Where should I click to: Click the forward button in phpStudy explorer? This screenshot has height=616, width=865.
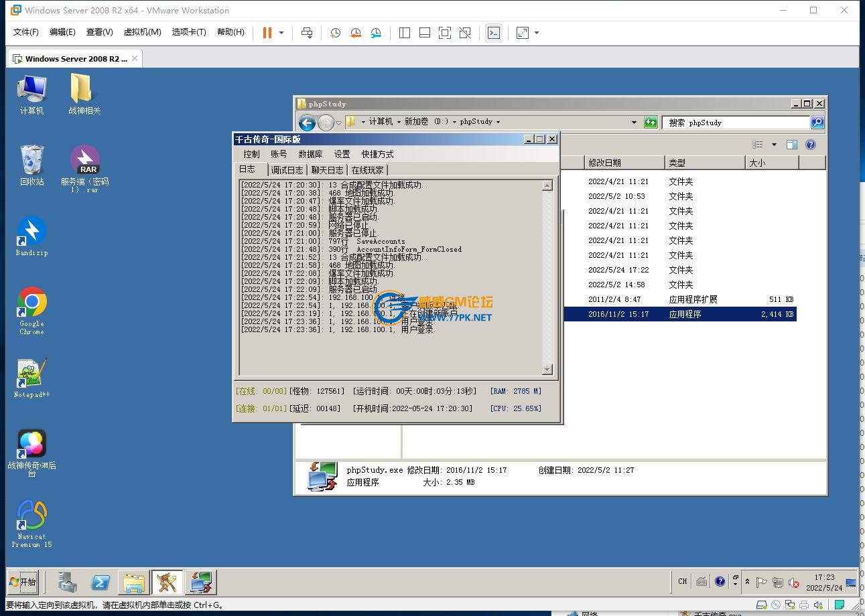[x=326, y=123]
